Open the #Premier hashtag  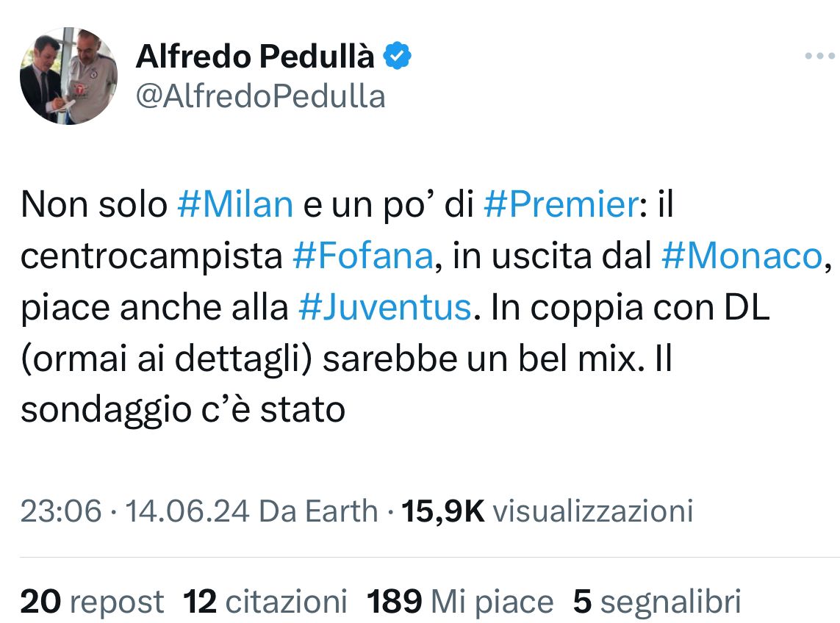click(x=560, y=205)
